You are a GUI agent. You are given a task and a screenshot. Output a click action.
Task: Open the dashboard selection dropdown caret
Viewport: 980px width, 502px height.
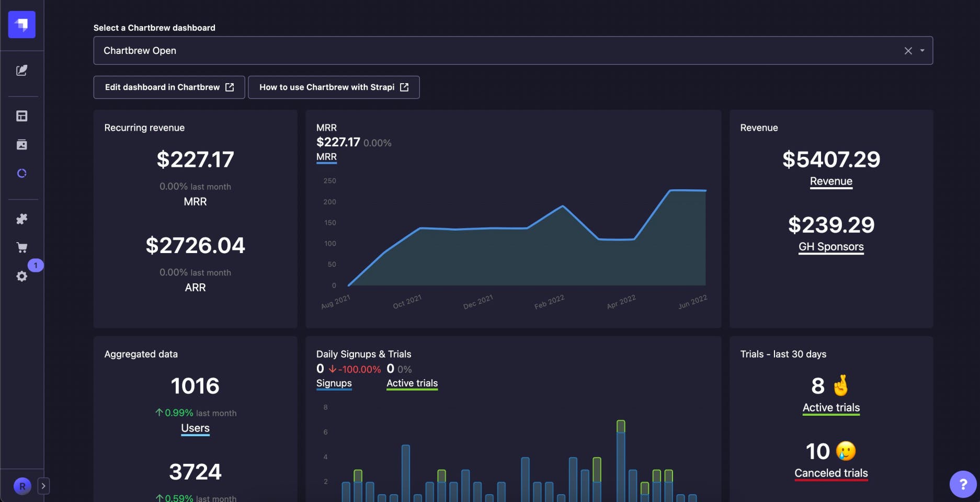tap(922, 50)
